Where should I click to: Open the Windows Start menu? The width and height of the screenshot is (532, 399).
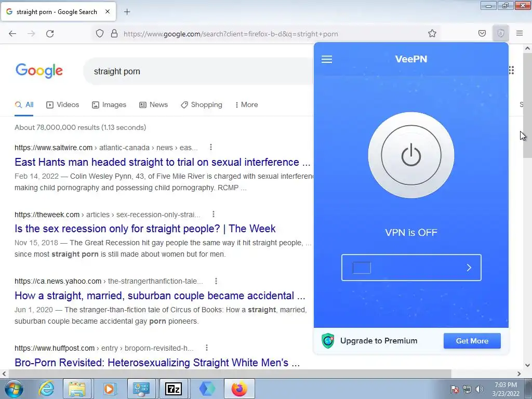[14, 389]
